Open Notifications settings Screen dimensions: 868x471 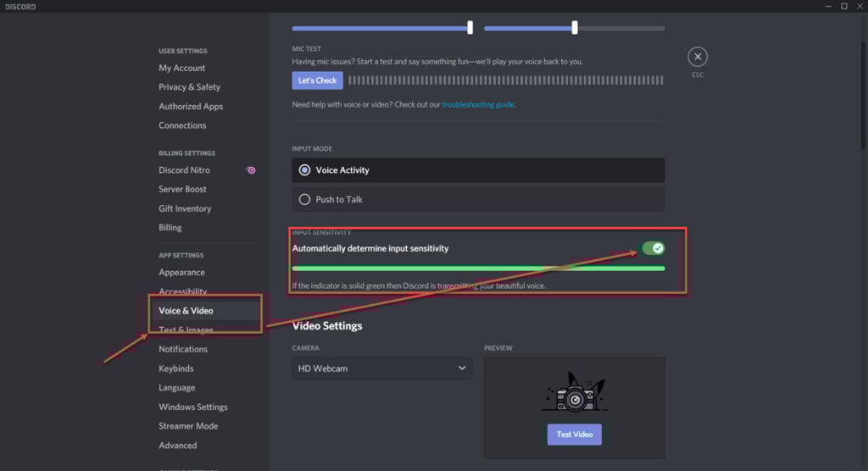(183, 349)
